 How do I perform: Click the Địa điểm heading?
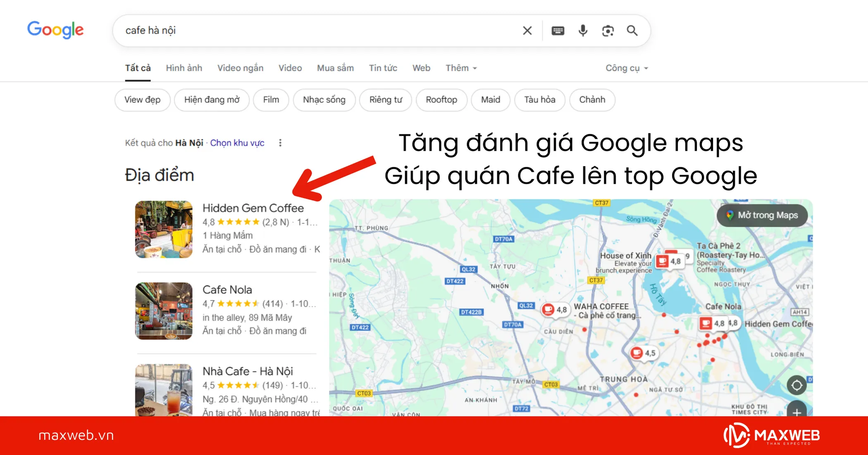point(160,175)
